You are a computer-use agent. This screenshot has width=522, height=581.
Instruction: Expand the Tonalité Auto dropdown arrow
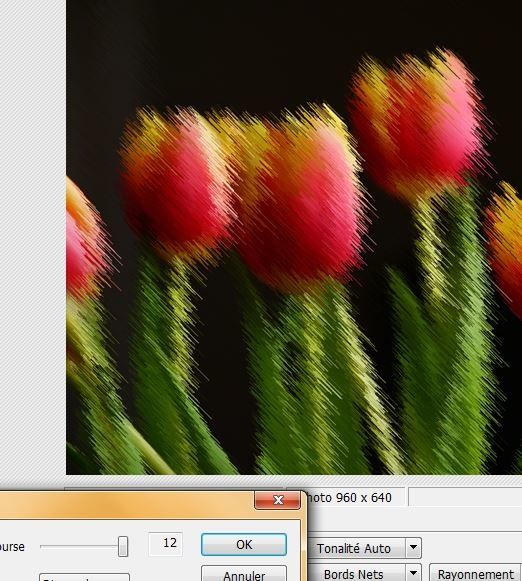(x=413, y=548)
